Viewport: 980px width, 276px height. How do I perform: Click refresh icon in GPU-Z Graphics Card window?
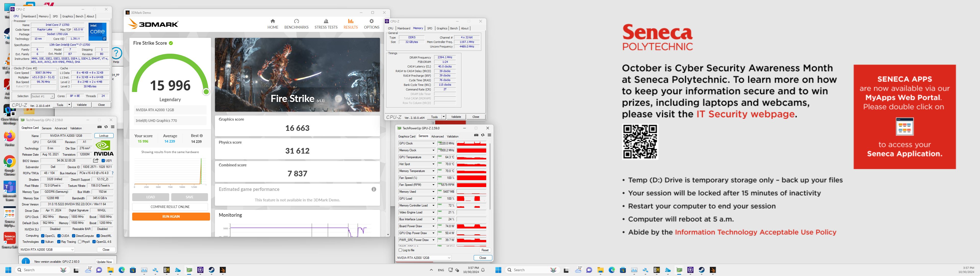[x=106, y=127]
